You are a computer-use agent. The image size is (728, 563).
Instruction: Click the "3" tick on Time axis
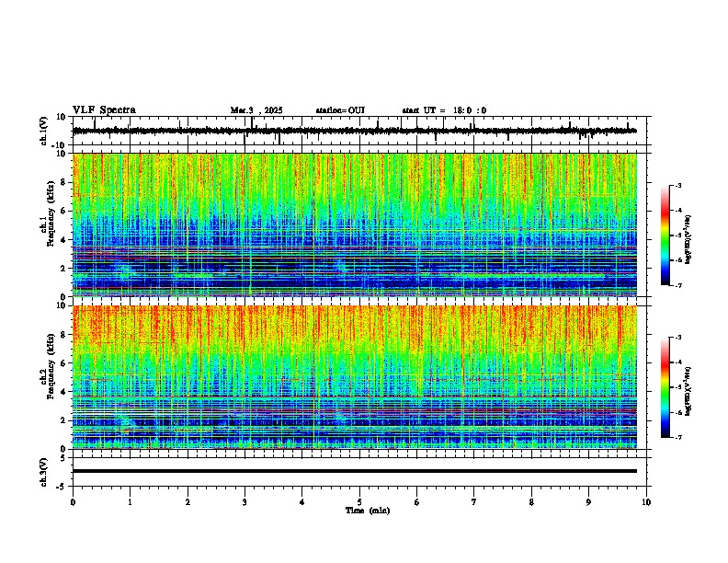pyautogui.click(x=245, y=502)
